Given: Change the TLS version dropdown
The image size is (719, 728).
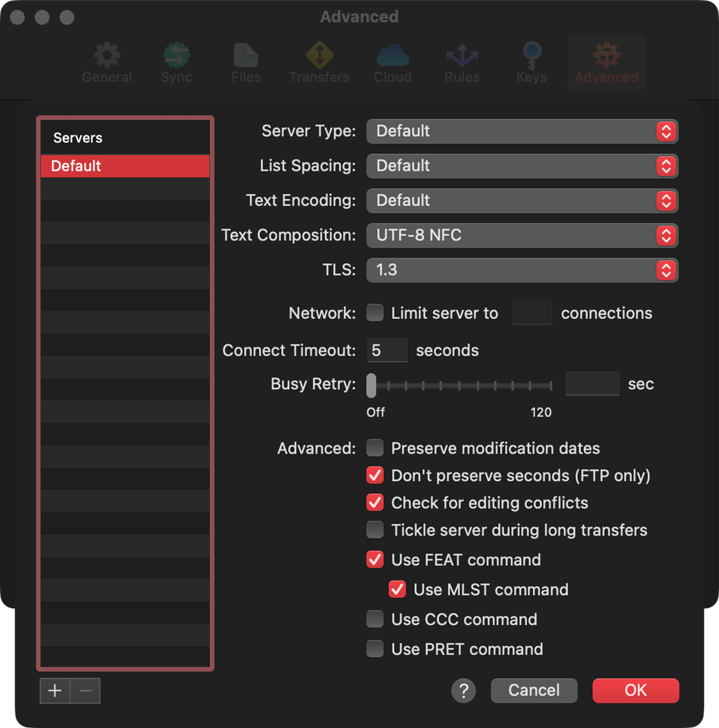Looking at the screenshot, I should pyautogui.click(x=522, y=270).
